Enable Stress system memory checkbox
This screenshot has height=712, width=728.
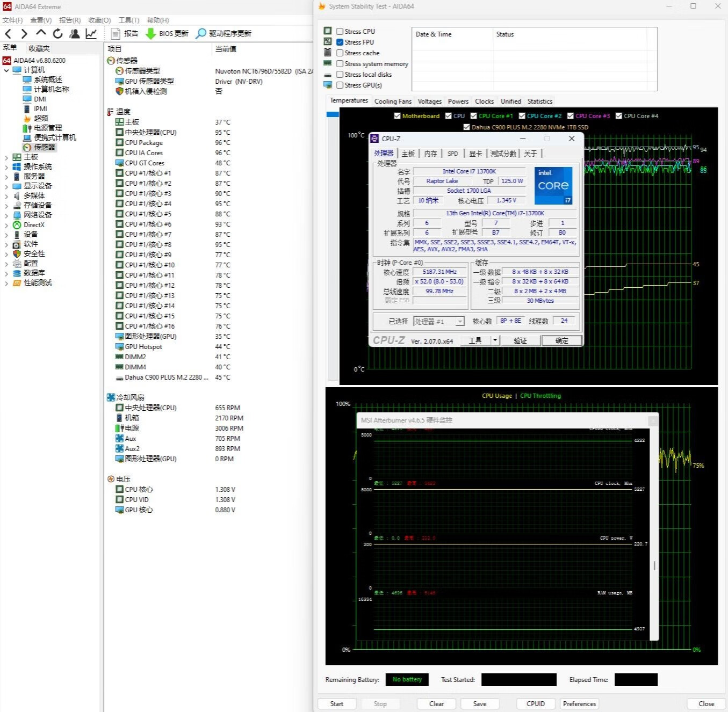(340, 63)
